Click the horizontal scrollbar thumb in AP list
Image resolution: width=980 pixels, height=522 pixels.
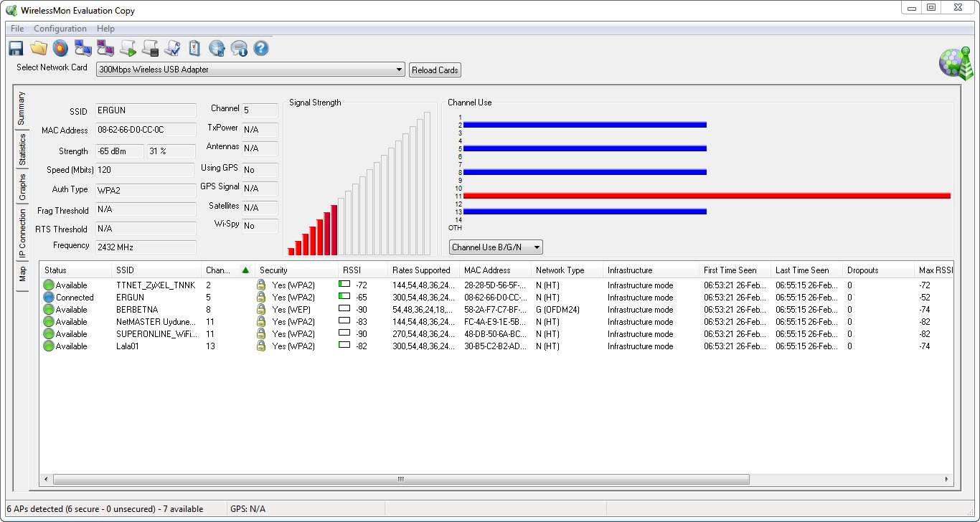[x=401, y=479]
